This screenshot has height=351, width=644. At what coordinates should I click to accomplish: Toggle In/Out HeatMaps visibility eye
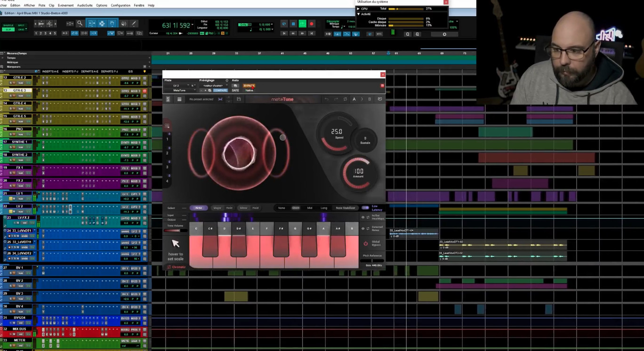(363, 217)
